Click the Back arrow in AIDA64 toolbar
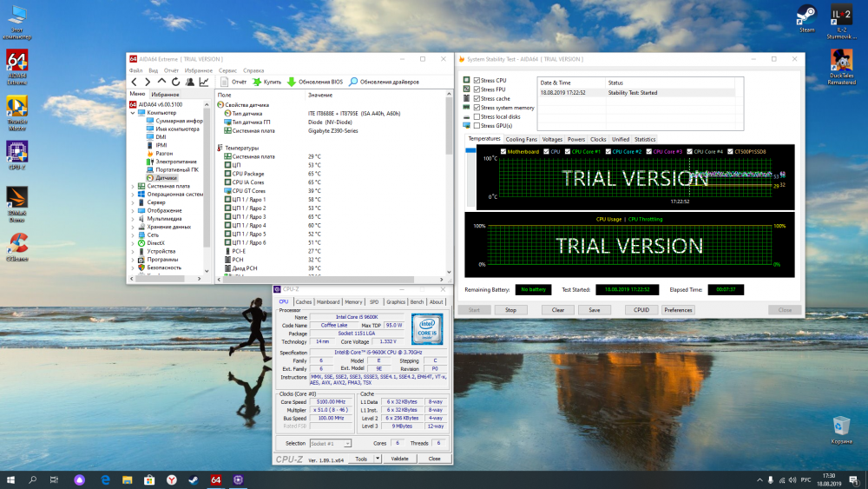Viewport: 868px width, 489px height. 135,82
